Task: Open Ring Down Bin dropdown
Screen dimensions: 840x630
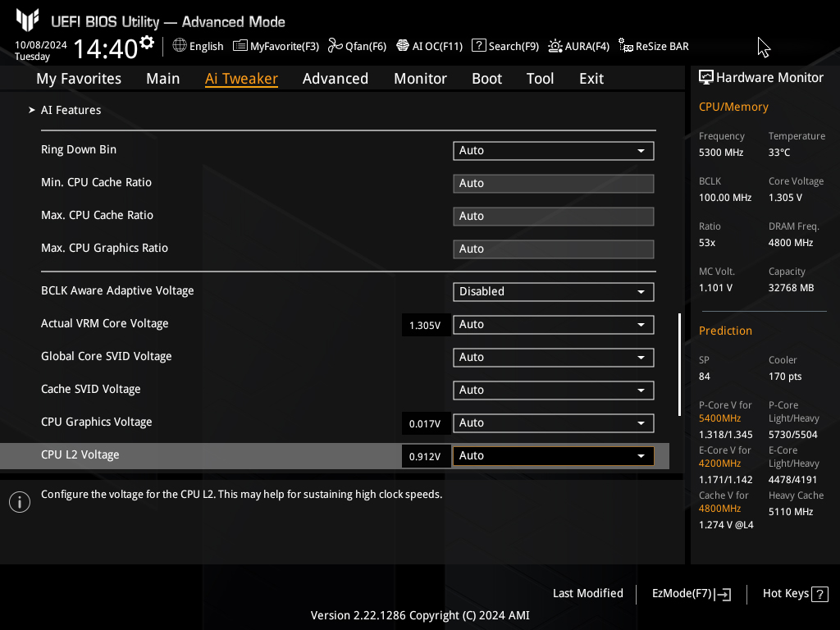Action: coord(554,151)
